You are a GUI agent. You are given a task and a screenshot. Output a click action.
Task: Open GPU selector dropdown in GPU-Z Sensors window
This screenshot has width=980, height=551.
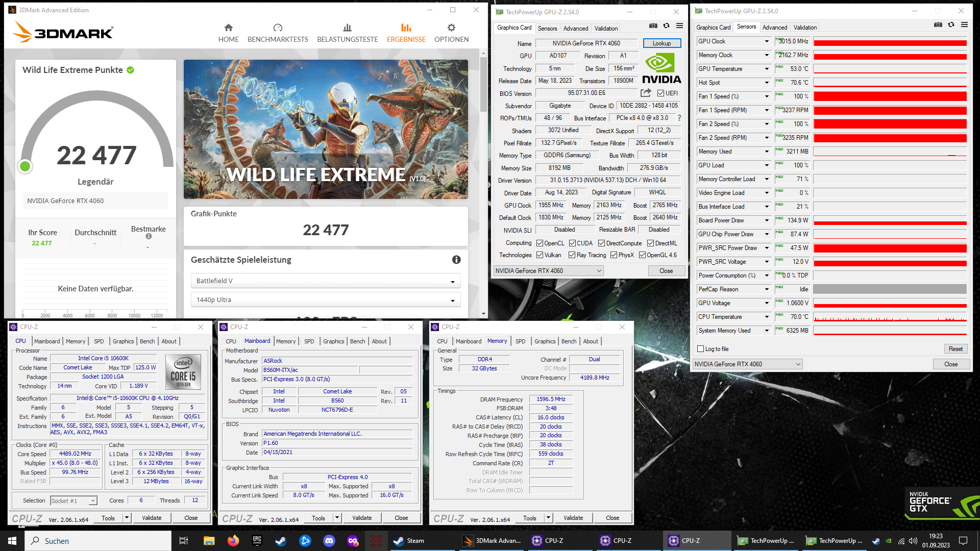(x=748, y=364)
